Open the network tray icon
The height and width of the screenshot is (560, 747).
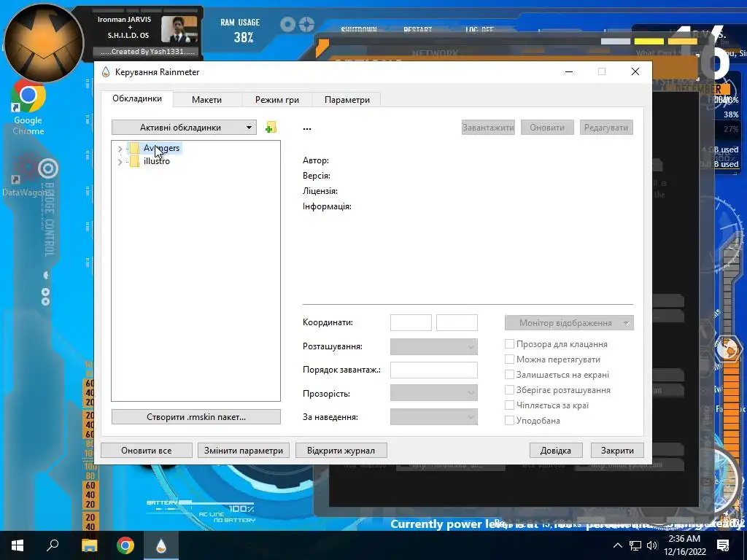click(x=635, y=545)
